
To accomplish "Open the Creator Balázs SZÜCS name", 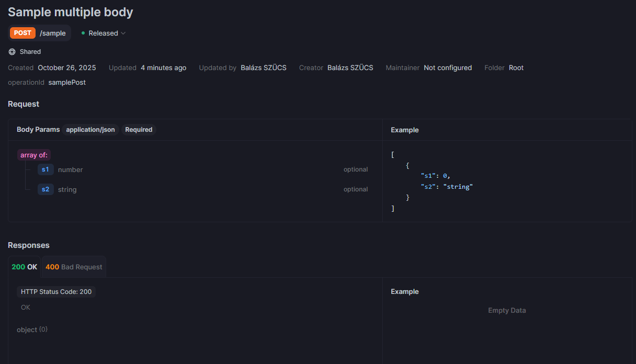I will (x=350, y=67).
